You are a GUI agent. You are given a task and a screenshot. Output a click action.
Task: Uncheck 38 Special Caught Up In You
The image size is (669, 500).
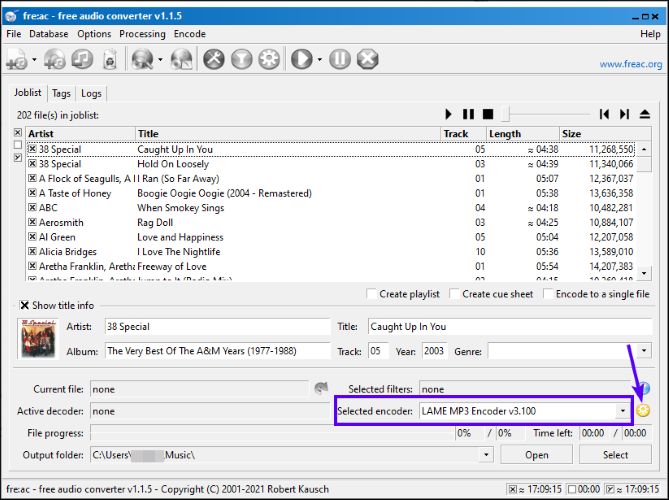[32, 149]
